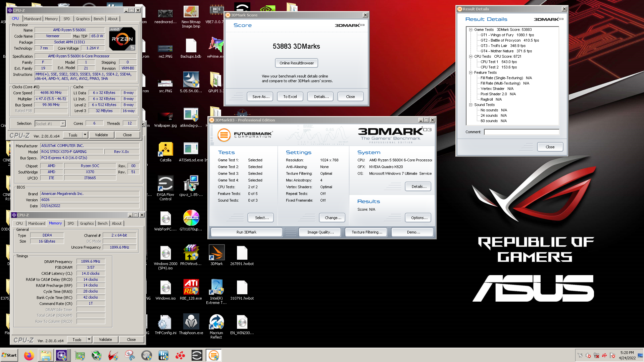Collapse the Sound Tests tree node
This screenshot has height=362, width=644.
(x=470, y=105)
